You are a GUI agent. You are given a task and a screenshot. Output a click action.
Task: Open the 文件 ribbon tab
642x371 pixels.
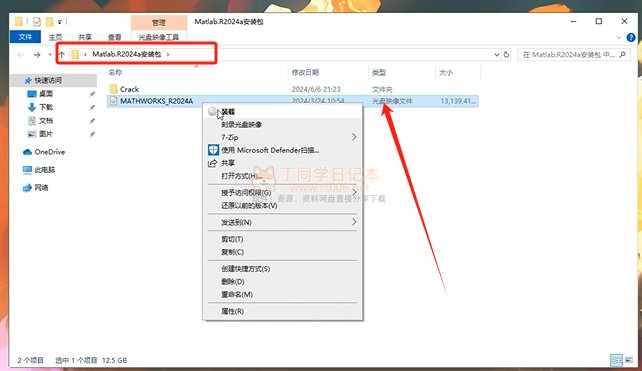[x=25, y=37]
